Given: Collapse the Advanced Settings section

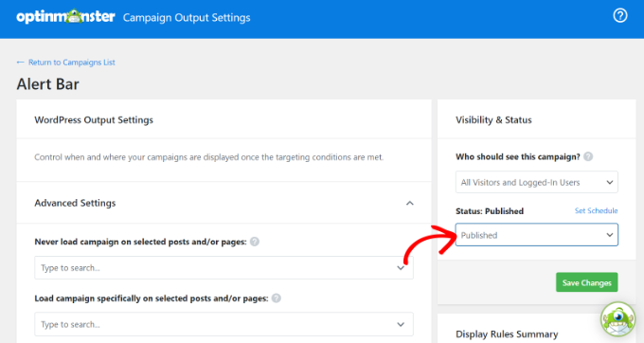Looking at the screenshot, I should pyautogui.click(x=409, y=204).
